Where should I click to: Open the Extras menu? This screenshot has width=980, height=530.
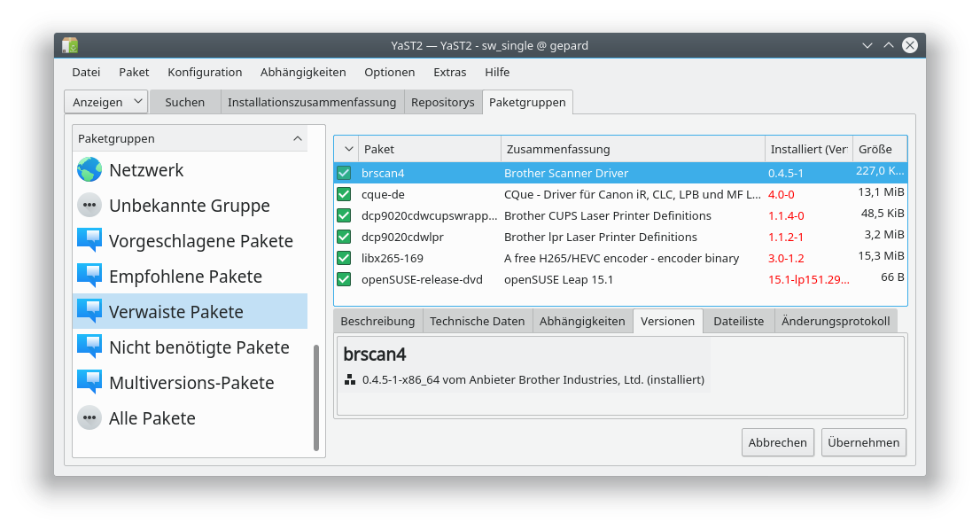click(x=449, y=72)
